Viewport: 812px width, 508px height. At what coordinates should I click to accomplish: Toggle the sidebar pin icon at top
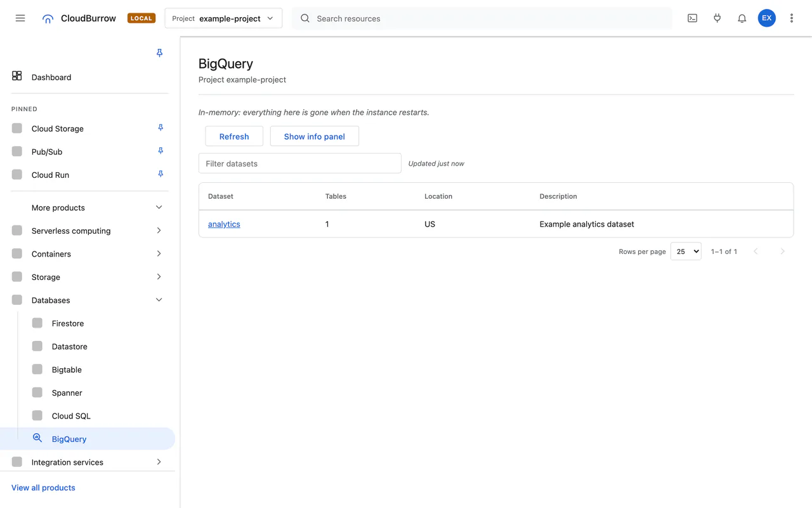160,53
